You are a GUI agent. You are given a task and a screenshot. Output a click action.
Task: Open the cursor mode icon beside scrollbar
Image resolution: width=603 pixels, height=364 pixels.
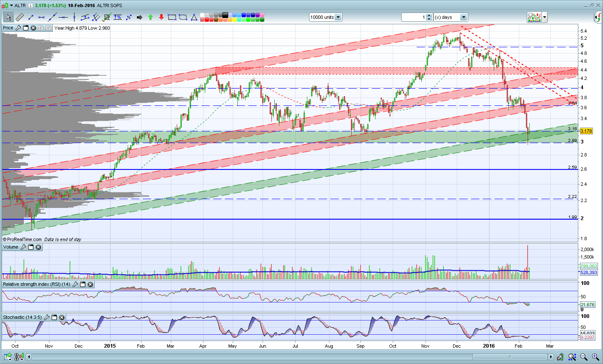(561, 357)
